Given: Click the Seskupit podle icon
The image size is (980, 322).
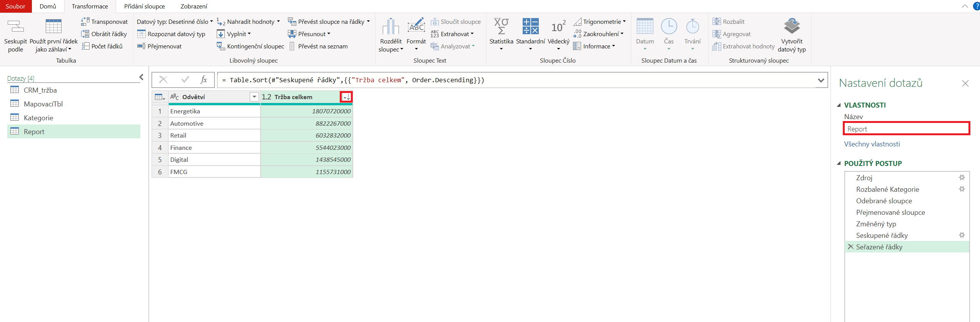Looking at the screenshot, I should click(15, 26).
